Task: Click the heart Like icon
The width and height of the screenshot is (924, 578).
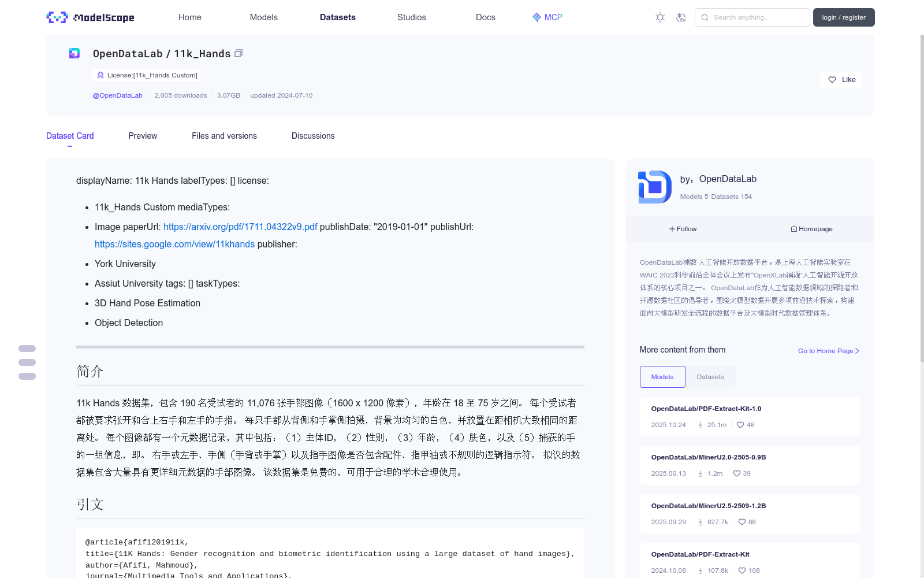Action: 832,80
